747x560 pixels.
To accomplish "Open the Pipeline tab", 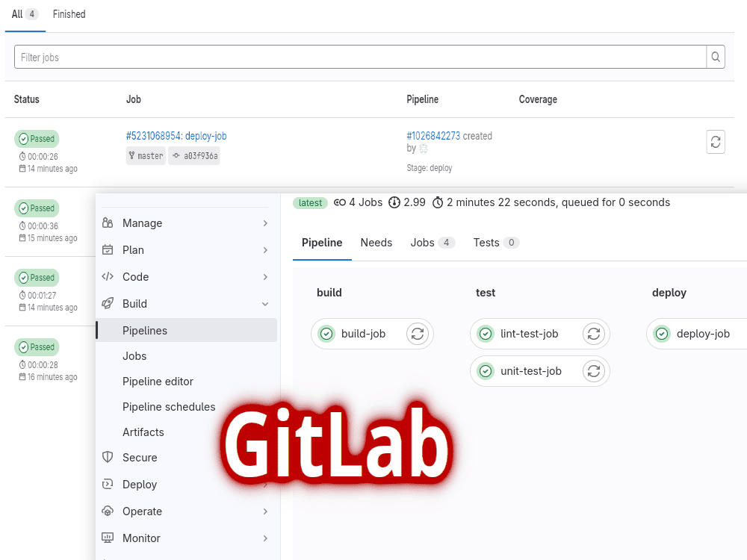I will click(x=322, y=243).
